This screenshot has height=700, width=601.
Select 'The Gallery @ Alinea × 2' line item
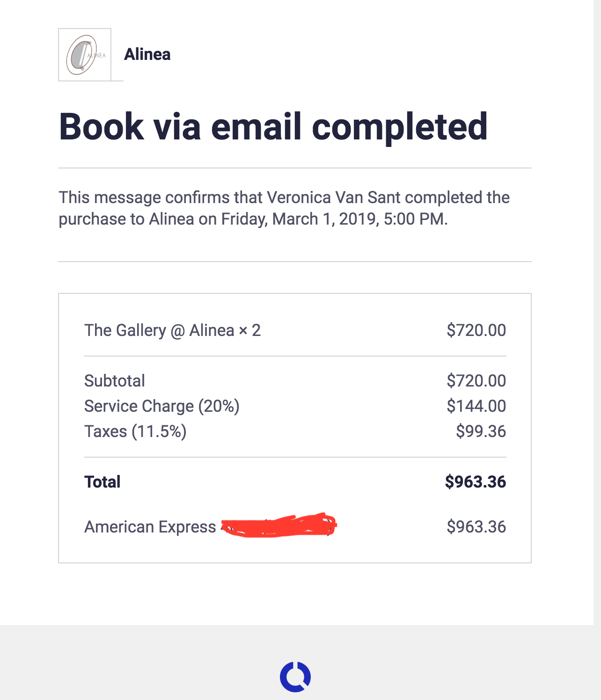(x=172, y=330)
